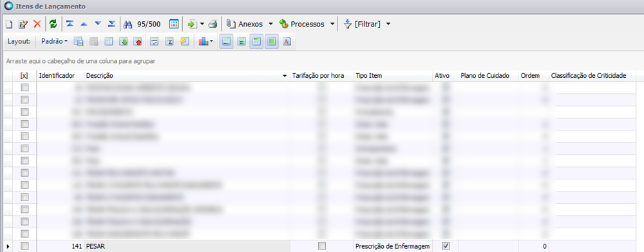Image resolution: width=644 pixels, height=252 pixels.
Task: Sort by the Plano de Cuidado header
Action: 488,76
